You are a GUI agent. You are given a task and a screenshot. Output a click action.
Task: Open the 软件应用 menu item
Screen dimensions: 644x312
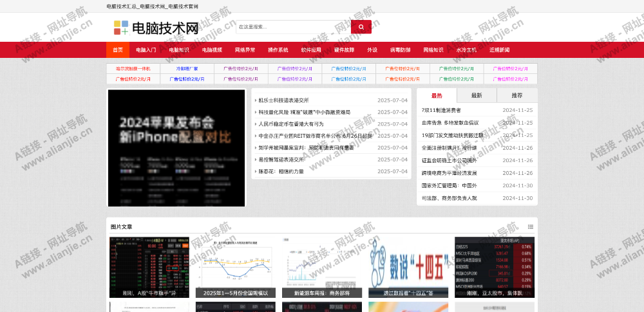point(311,50)
